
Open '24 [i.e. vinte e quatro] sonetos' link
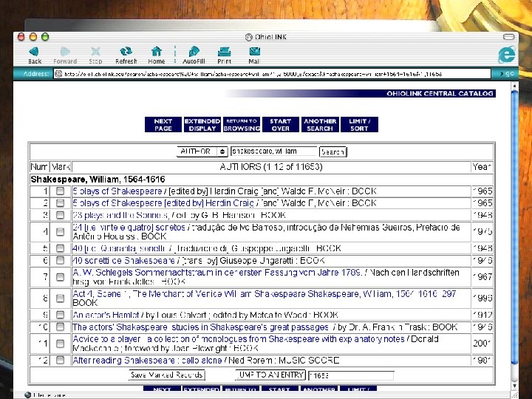coord(129,228)
